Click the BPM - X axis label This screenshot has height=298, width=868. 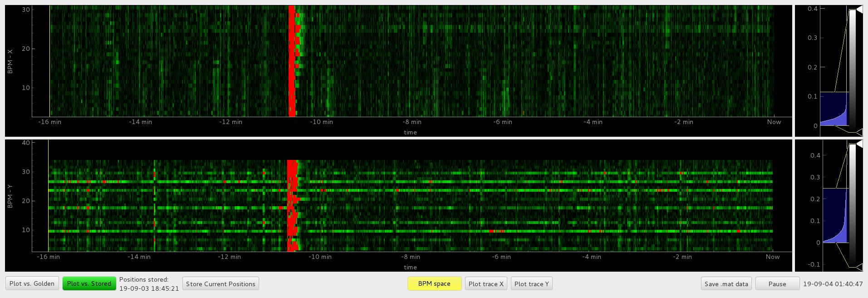coord(10,61)
